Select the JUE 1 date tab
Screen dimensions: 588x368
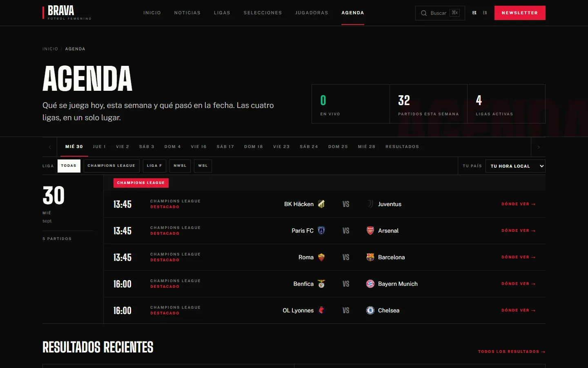99,147
